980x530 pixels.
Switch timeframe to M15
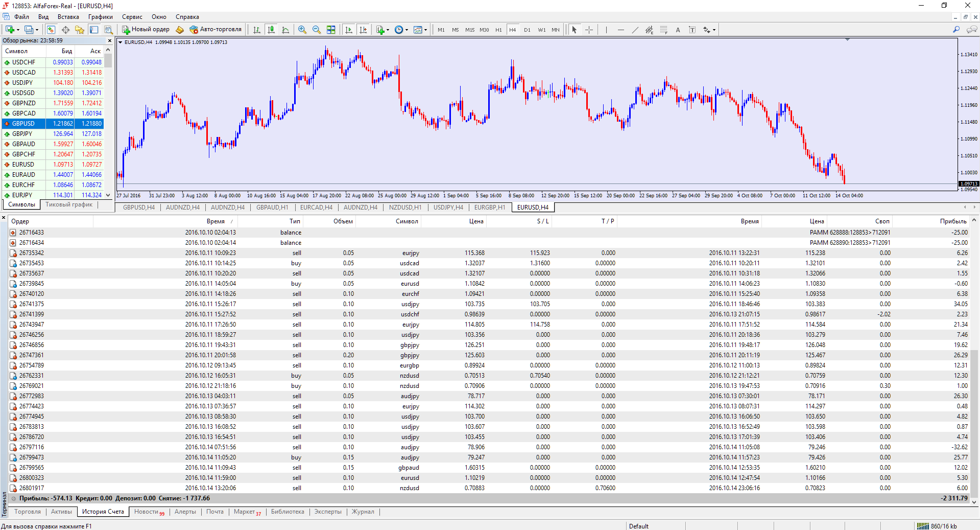tap(470, 30)
